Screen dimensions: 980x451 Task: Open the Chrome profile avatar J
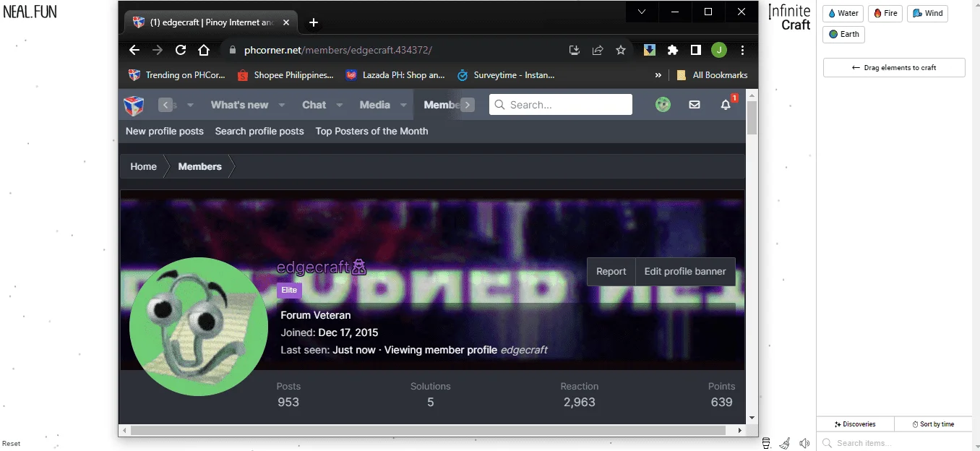point(718,50)
